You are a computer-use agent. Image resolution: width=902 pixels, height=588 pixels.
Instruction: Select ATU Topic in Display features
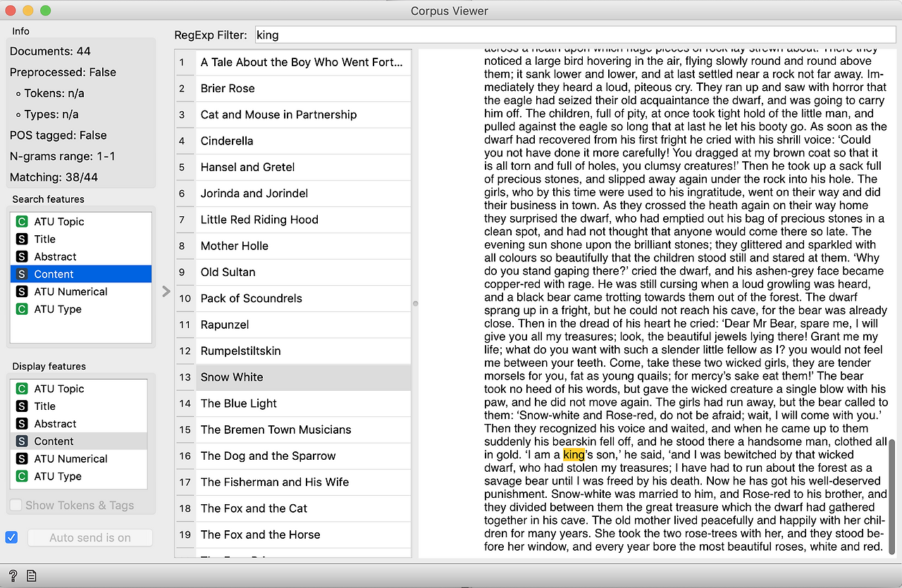tap(79, 389)
